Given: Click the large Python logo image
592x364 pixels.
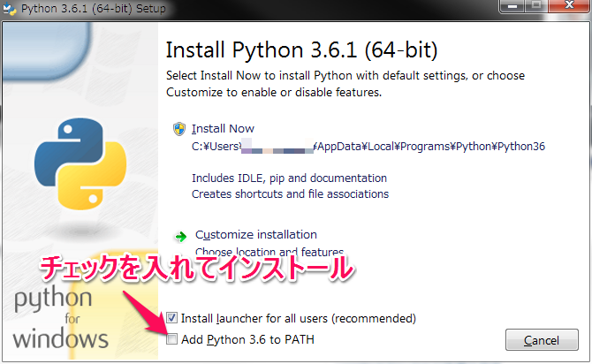Looking at the screenshot, I should click(80, 163).
